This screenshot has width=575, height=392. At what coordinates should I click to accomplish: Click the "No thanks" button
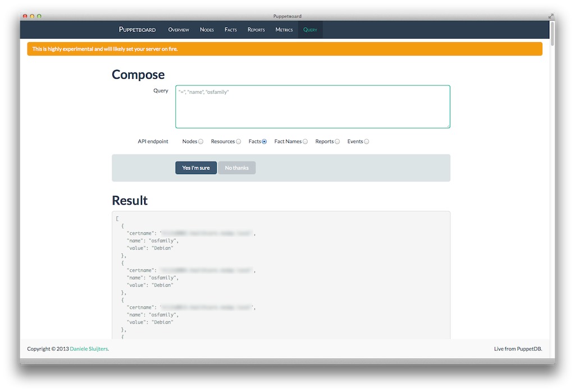tap(236, 168)
